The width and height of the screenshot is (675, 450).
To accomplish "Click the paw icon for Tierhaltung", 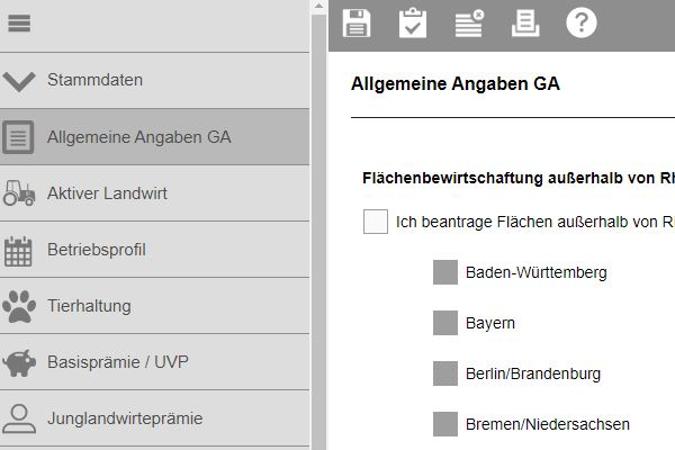I will (19, 306).
